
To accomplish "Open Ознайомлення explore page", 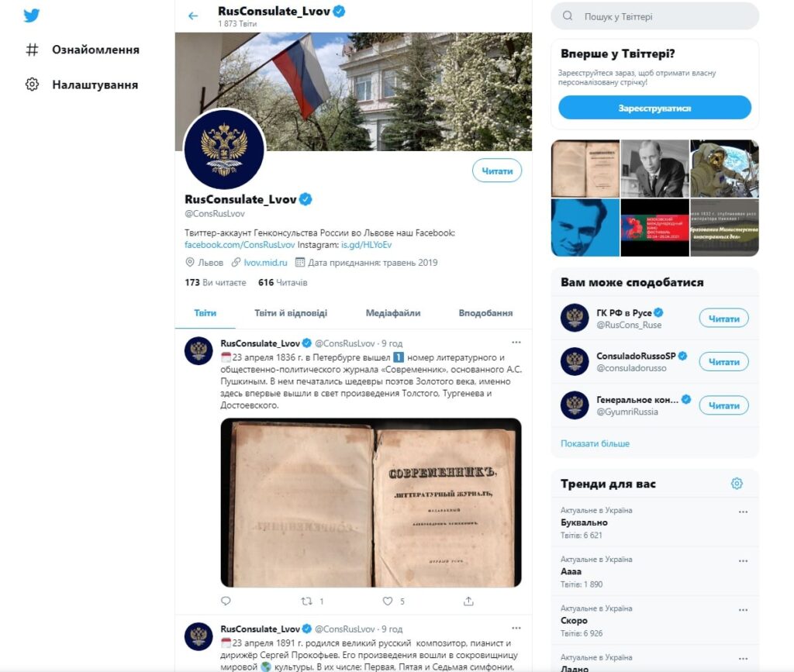I will [x=82, y=50].
